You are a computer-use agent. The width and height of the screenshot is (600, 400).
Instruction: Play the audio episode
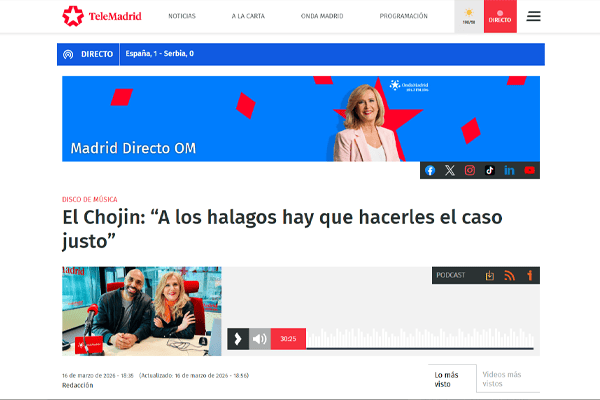(x=238, y=339)
